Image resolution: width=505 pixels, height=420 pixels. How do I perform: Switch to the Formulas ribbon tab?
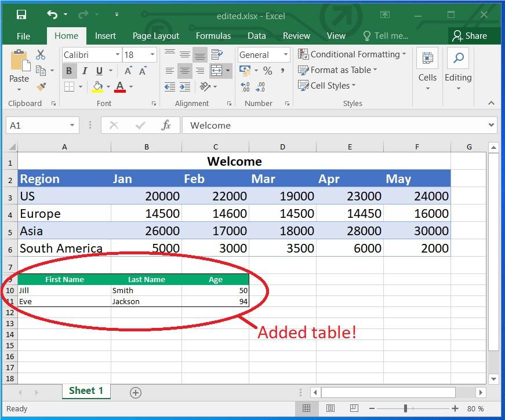(x=213, y=36)
